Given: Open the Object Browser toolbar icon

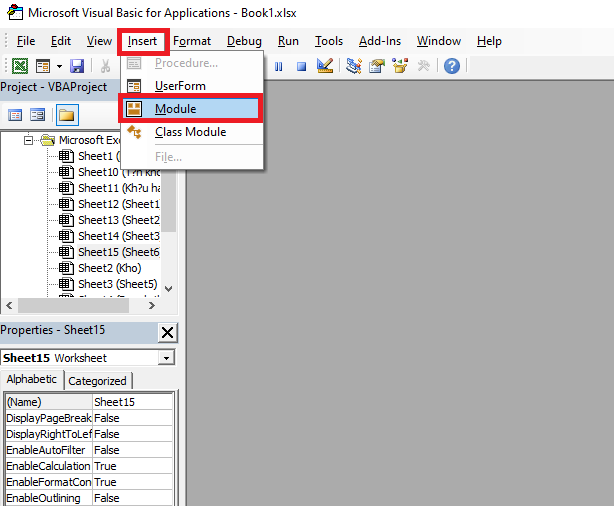Looking at the screenshot, I should pos(400,66).
